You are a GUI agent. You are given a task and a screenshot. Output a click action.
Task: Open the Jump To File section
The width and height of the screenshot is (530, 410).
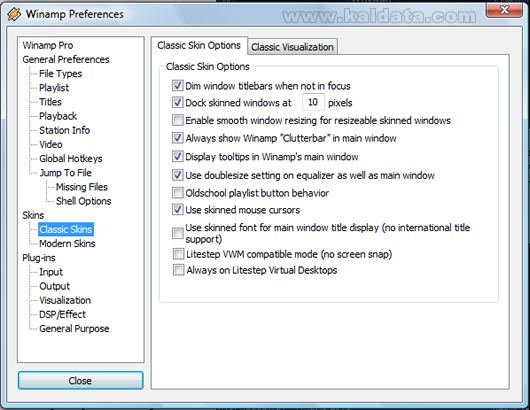(x=66, y=173)
